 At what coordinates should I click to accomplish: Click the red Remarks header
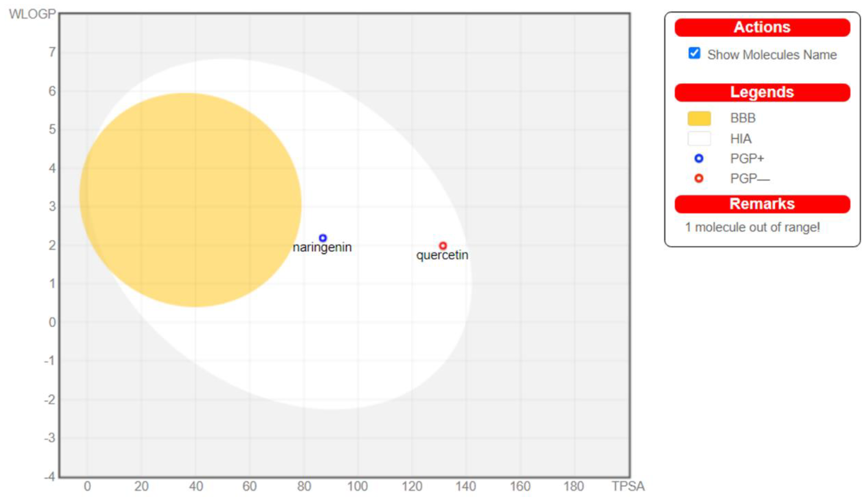(x=762, y=204)
